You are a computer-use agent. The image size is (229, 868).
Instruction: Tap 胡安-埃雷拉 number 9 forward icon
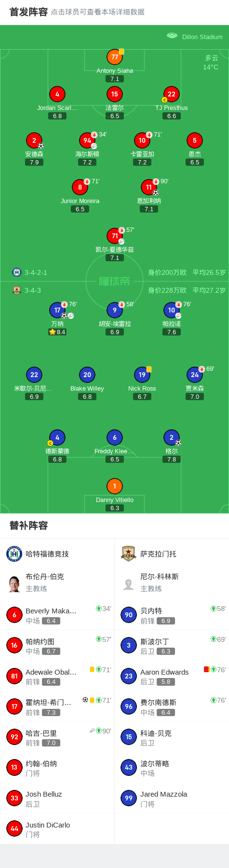pos(115,310)
